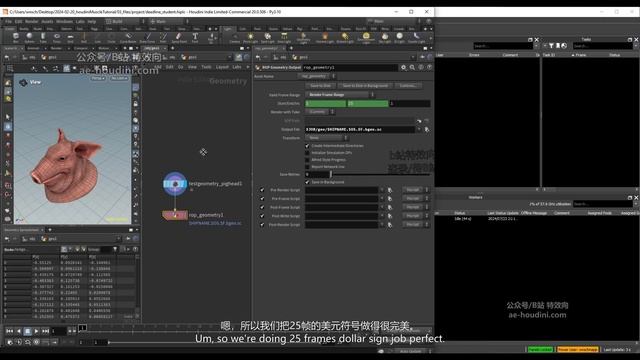
Task: Click the testgeometry_pighead1 node
Action: pyautogui.click(x=175, y=184)
